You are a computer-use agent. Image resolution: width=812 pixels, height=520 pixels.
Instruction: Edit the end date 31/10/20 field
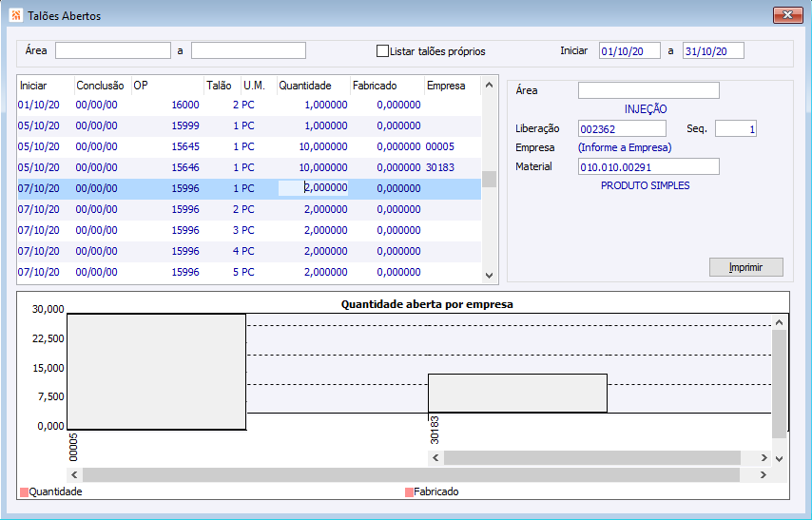(713, 50)
